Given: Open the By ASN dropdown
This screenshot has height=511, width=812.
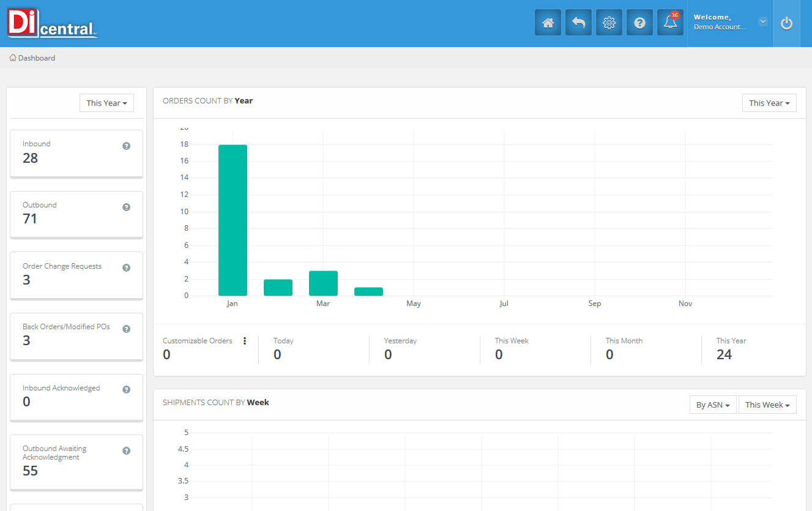Looking at the screenshot, I should point(713,405).
